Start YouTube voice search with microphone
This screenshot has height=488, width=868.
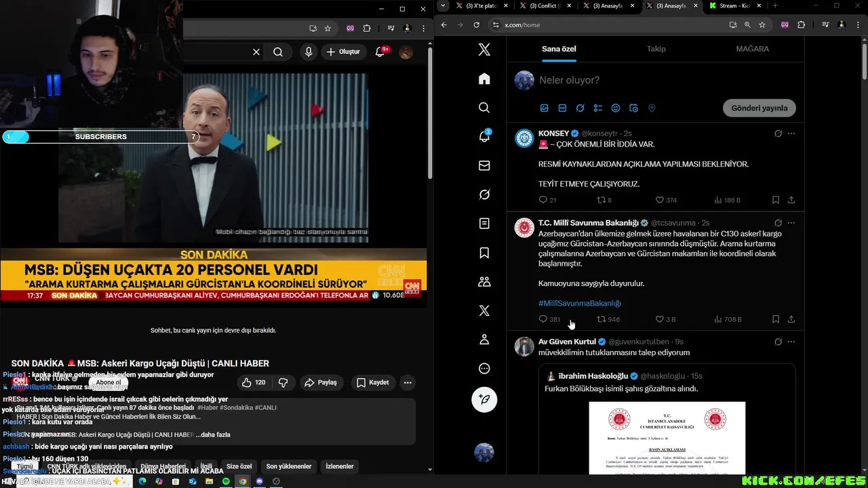pyautogui.click(x=309, y=52)
